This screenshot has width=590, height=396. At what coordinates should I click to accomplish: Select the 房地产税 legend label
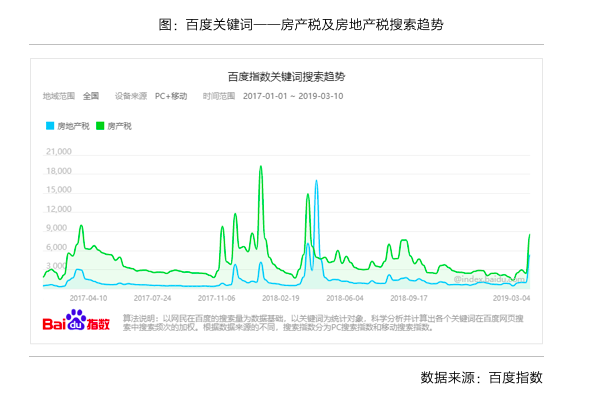(73, 126)
